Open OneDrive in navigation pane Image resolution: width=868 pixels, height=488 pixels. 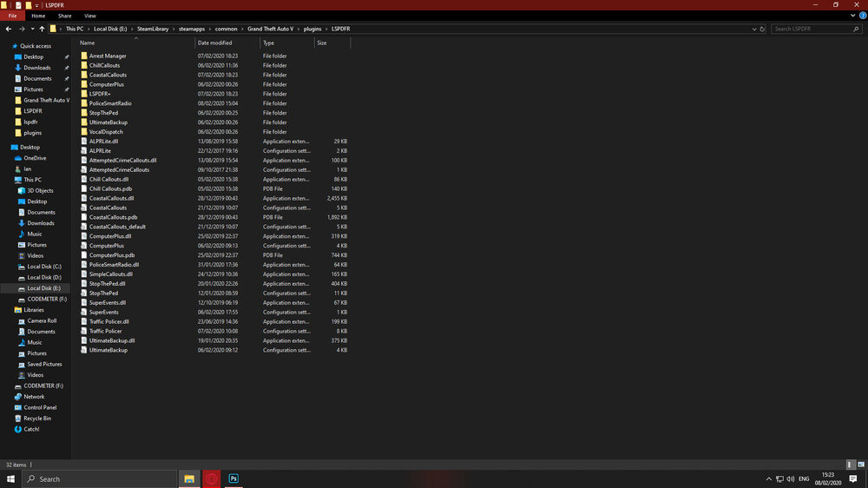[35, 158]
